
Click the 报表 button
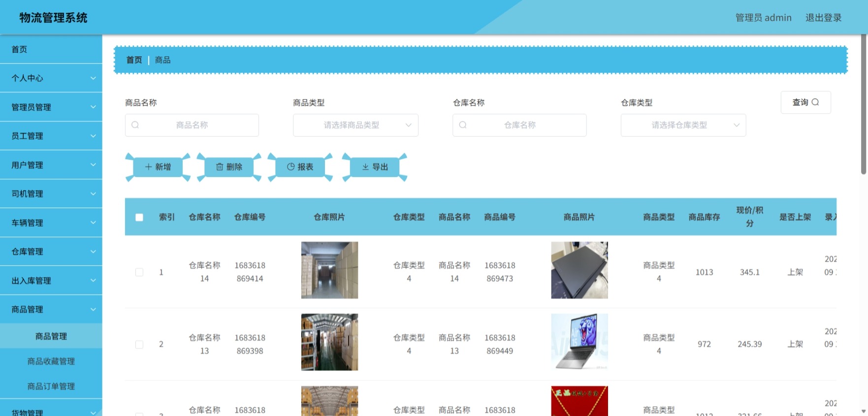[x=300, y=167]
